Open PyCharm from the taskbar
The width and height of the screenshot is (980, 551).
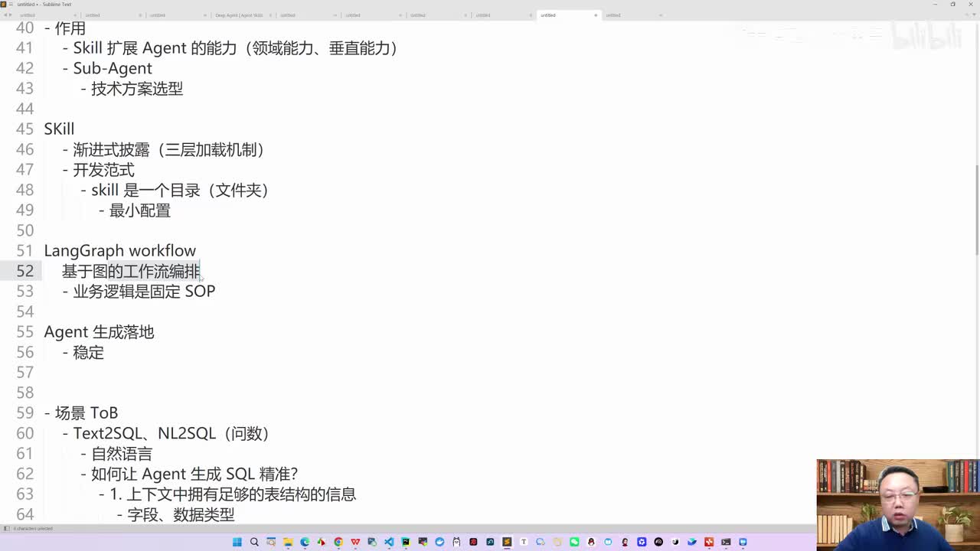coord(406,542)
